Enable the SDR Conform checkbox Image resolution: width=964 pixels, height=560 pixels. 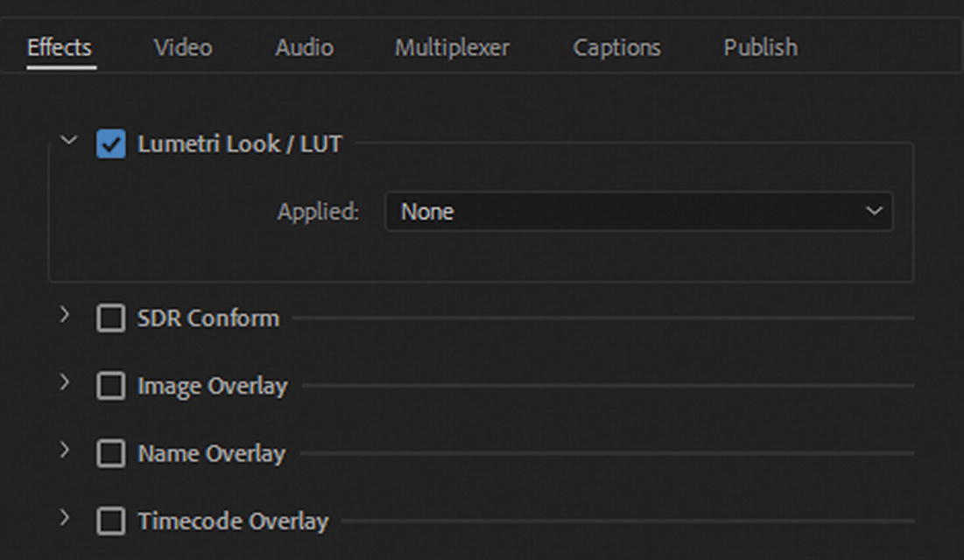point(111,318)
